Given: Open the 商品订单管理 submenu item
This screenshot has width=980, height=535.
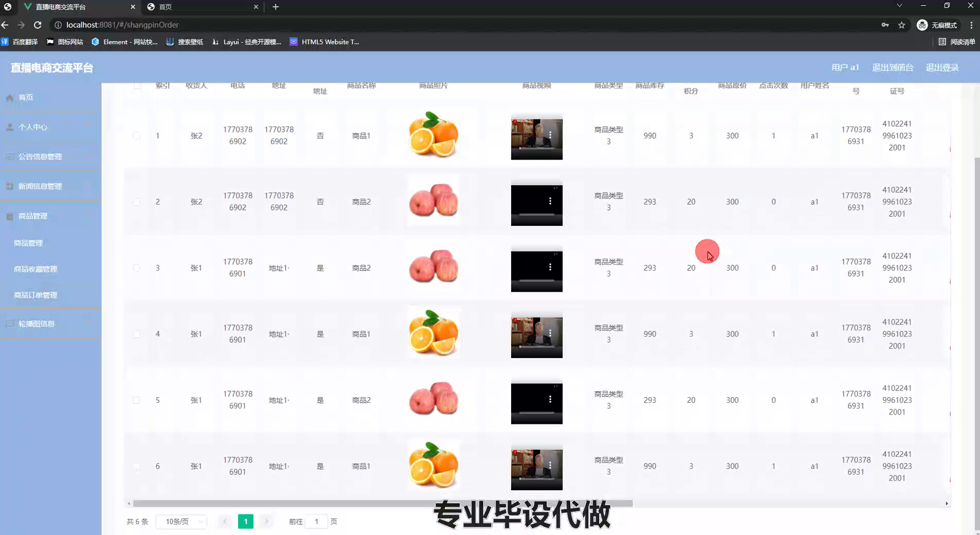Looking at the screenshot, I should pyautogui.click(x=36, y=295).
